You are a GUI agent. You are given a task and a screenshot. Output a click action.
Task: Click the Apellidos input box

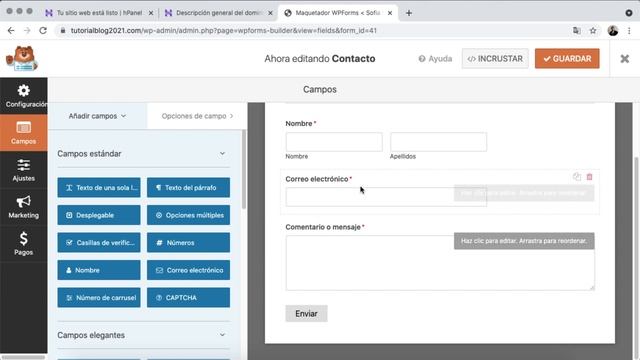click(x=438, y=142)
